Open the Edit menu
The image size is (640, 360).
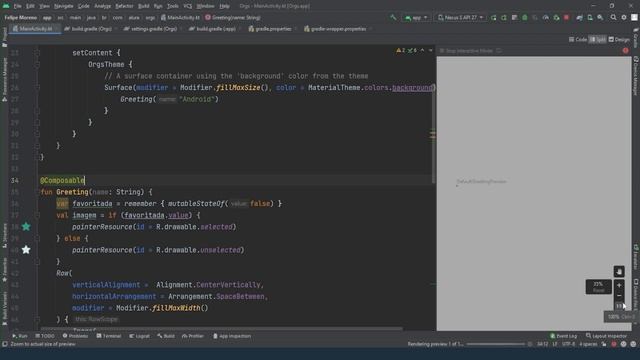(30, 6)
